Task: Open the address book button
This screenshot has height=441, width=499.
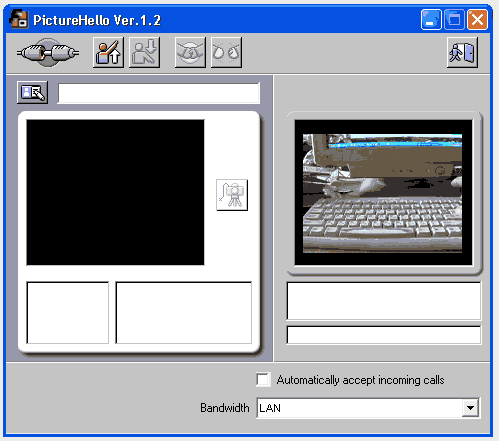Action: pos(32,92)
